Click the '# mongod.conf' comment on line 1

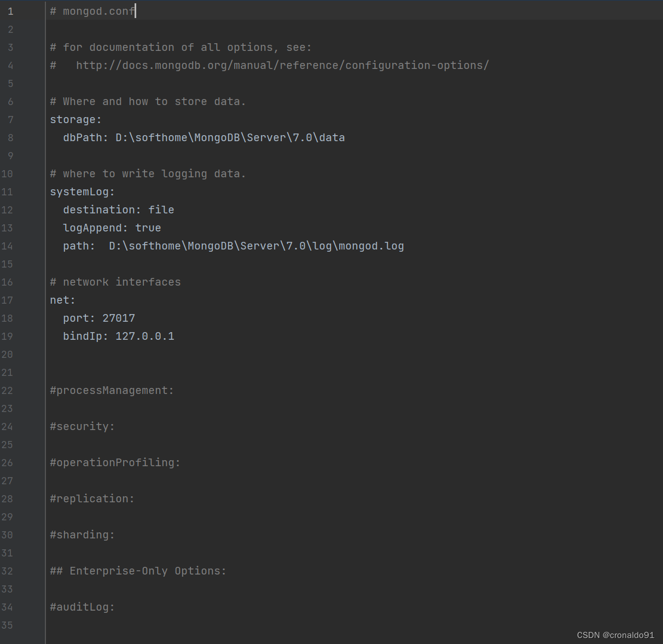click(x=92, y=11)
